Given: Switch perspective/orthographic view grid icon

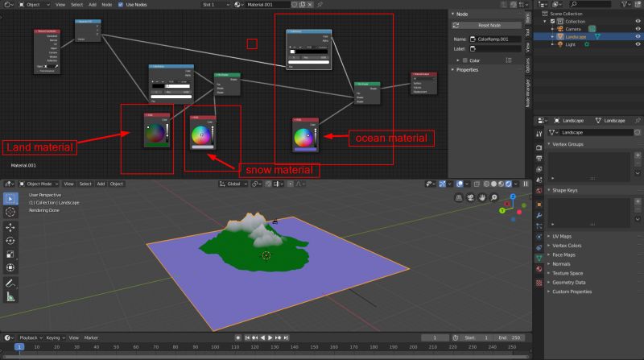Looking at the screenshot, I should [459, 197].
